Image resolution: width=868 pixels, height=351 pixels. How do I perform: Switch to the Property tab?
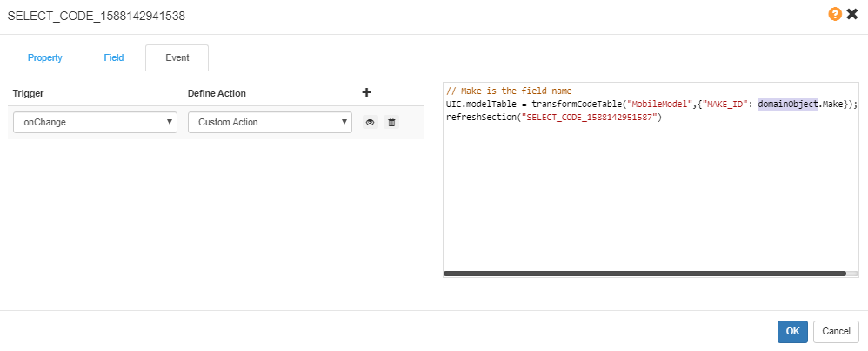click(x=44, y=58)
